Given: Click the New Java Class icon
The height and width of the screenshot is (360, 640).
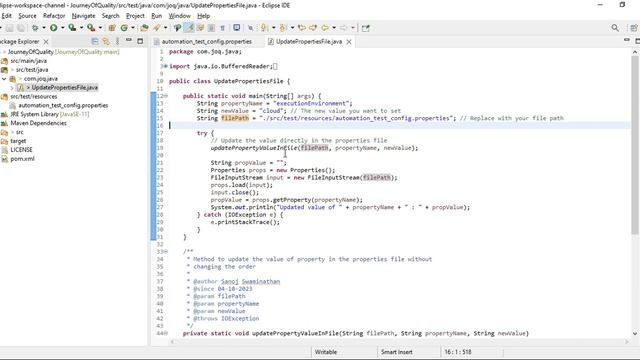Looking at the screenshot, I should 124,28.
